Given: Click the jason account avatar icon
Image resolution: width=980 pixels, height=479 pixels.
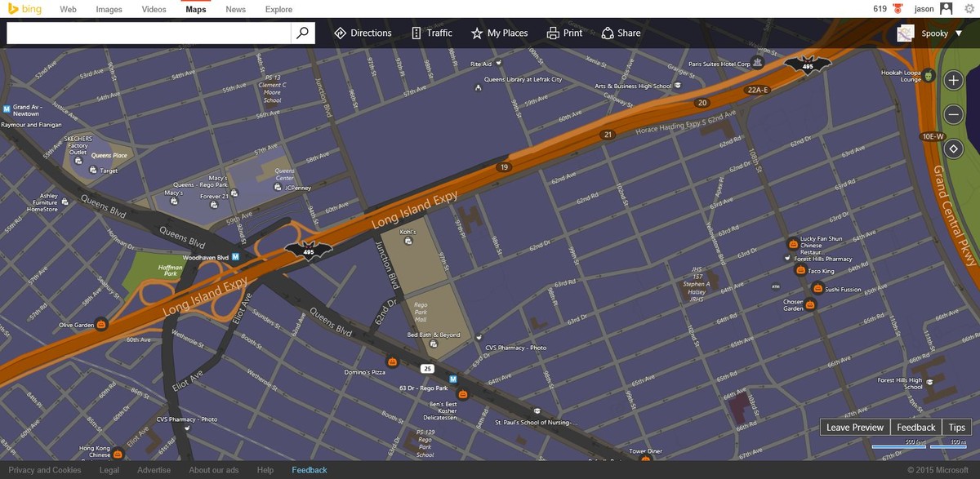Looking at the screenshot, I should [x=947, y=9].
